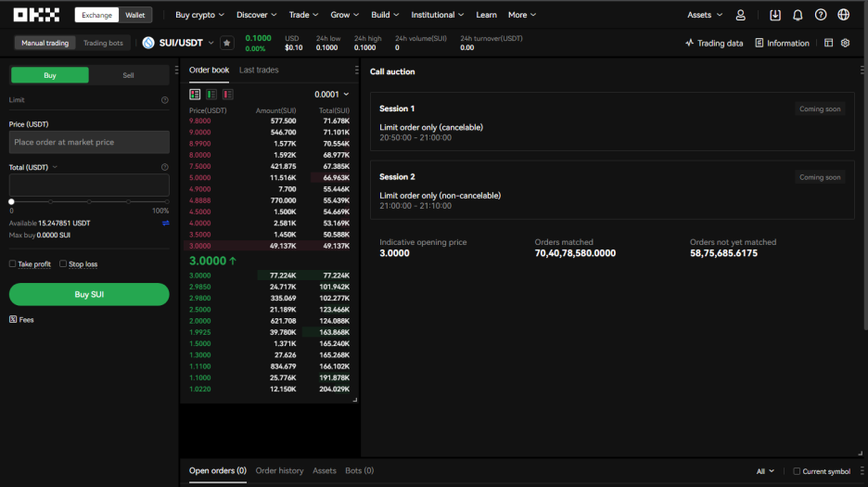Select Trading bots mode
This screenshot has width=868, height=487.
click(103, 43)
